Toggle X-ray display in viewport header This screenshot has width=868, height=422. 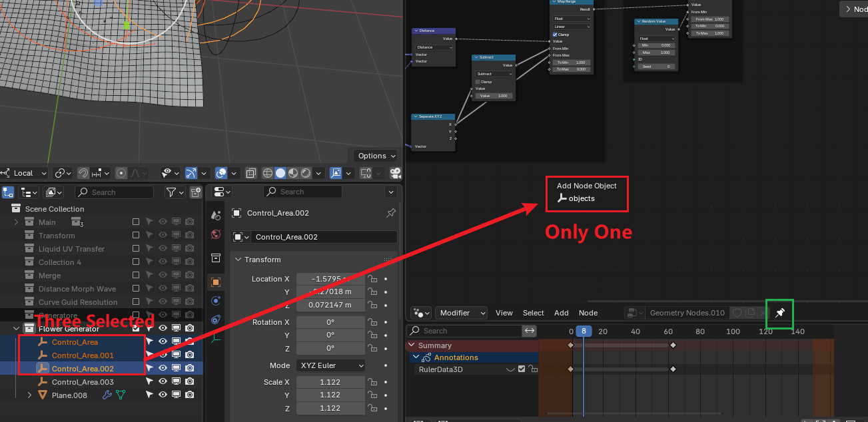[x=250, y=173]
